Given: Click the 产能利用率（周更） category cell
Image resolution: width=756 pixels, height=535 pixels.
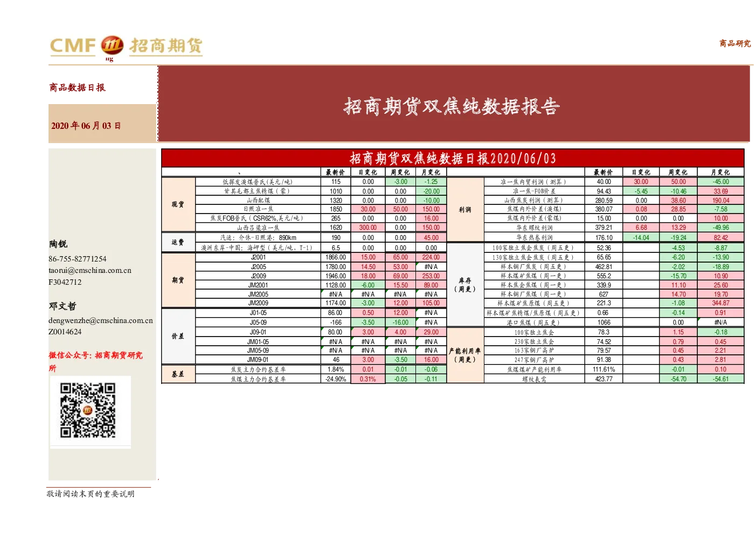Looking at the screenshot, I should tap(465, 355).
